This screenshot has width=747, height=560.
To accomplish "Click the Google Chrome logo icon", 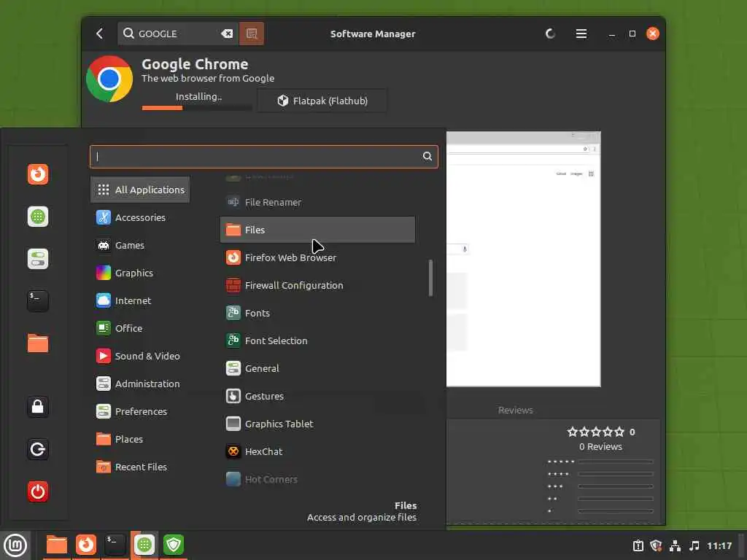I will [109, 79].
